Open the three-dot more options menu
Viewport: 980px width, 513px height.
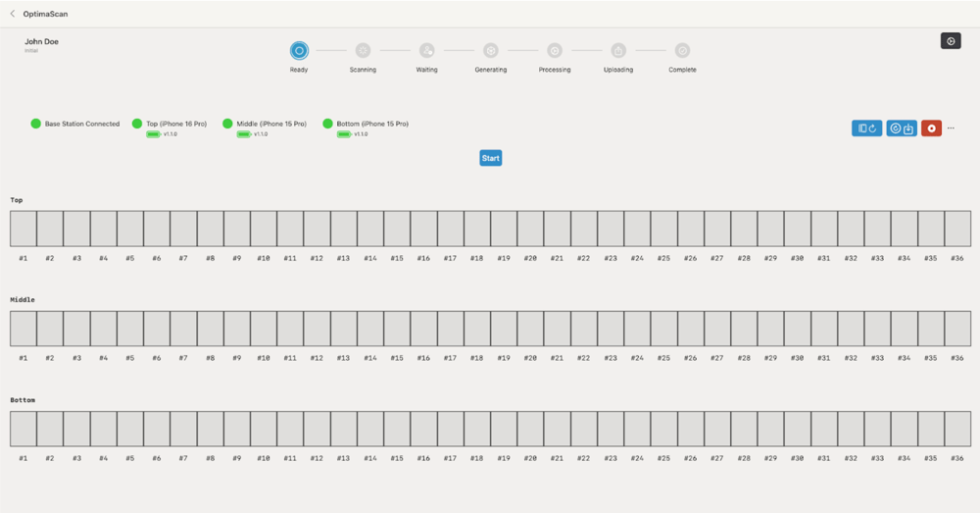pyautogui.click(x=951, y=128)
